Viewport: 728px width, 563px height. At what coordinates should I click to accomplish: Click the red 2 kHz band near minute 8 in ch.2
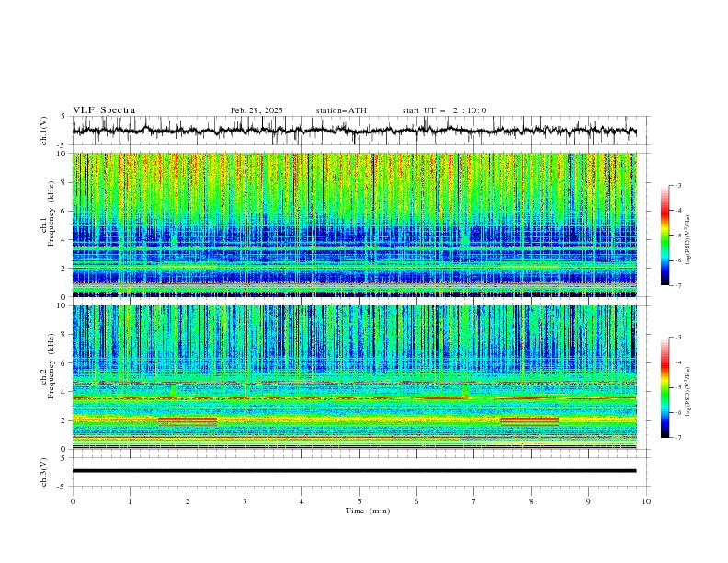(x=529, y=419)
